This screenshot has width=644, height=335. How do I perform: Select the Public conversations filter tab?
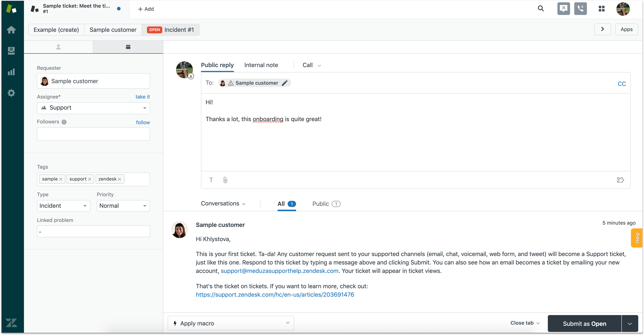pos(326,204)
